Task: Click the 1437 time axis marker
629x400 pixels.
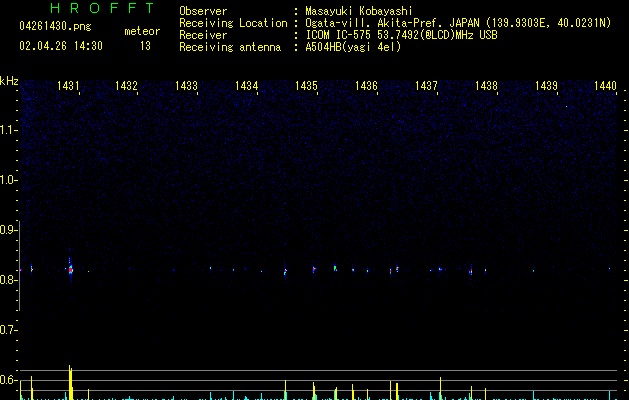Action: tap(426, 86)
